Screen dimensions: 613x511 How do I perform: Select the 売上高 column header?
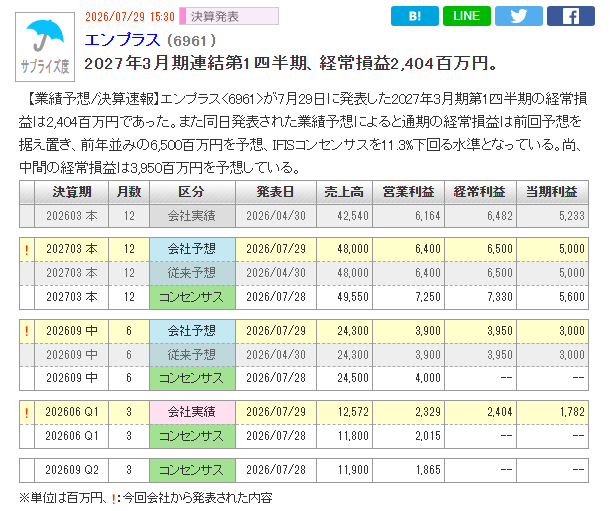click(344, 192)
